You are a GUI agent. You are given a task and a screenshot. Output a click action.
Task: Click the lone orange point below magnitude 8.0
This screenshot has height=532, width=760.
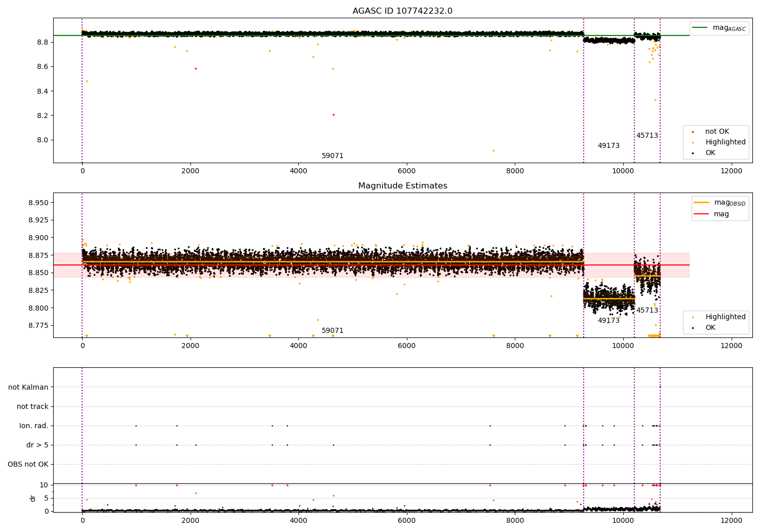click(x=493, y=150)
